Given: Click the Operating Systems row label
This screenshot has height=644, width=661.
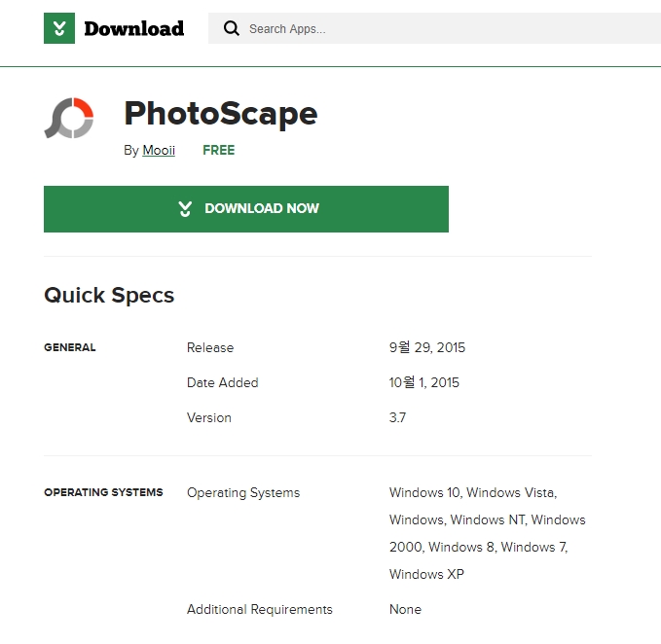Looking at the screenshot, I should pyautogui.click(x=243, y=493).
